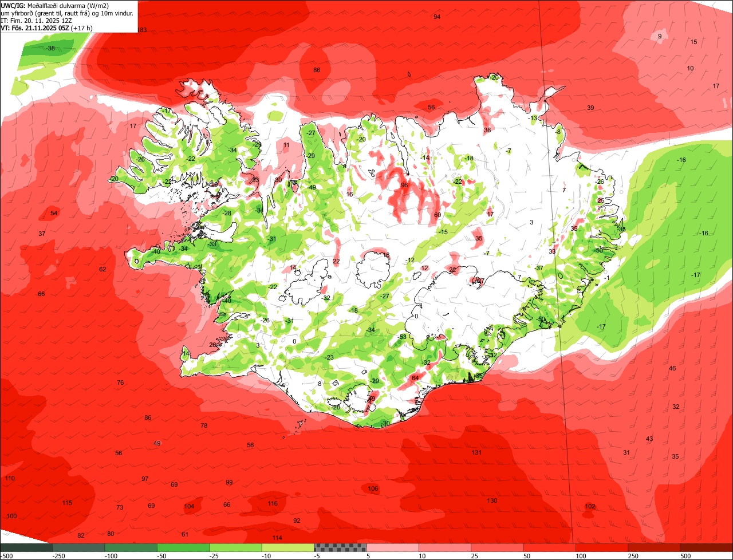Click the ocean value '102' in the southeast
Screen dimensions: 733x560
590,506
